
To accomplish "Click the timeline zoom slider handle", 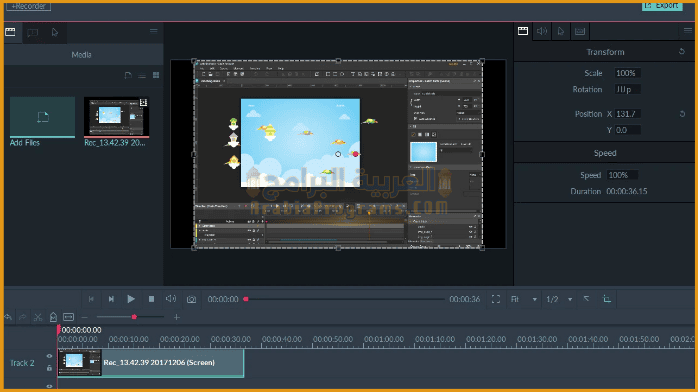I will click(134, 317).
